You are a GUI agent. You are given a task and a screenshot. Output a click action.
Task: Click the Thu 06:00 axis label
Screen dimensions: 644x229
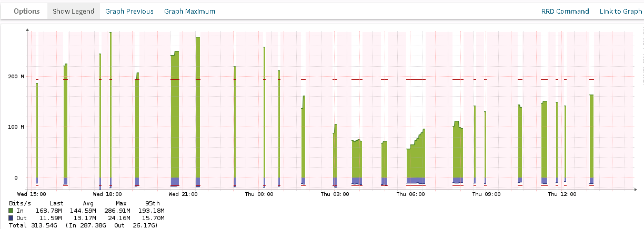pos(410,194)
